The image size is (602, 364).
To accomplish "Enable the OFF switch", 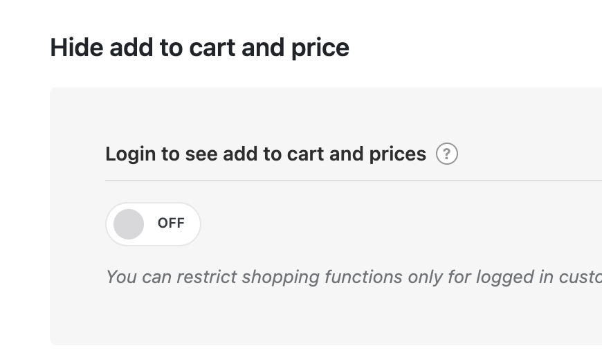I will 153,224.
